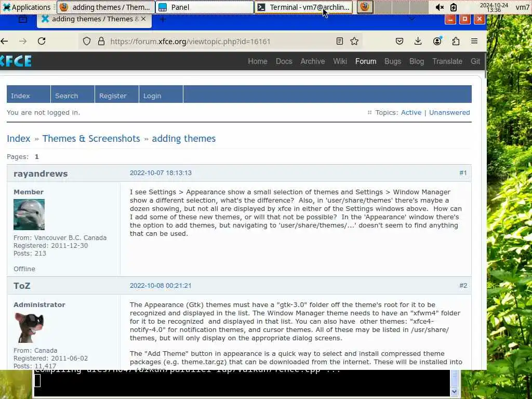Click the Firefox View icon left of tabs
This screenshot has height=399, width=532.
pos(23,19)
